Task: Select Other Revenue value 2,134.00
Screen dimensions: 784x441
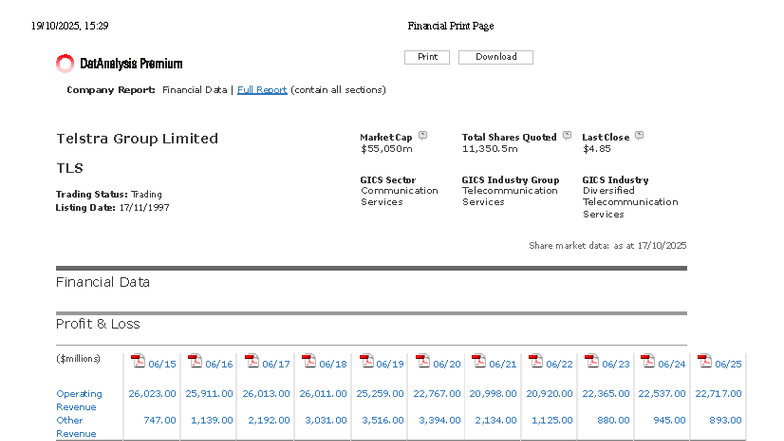Action: pos(496,420)
